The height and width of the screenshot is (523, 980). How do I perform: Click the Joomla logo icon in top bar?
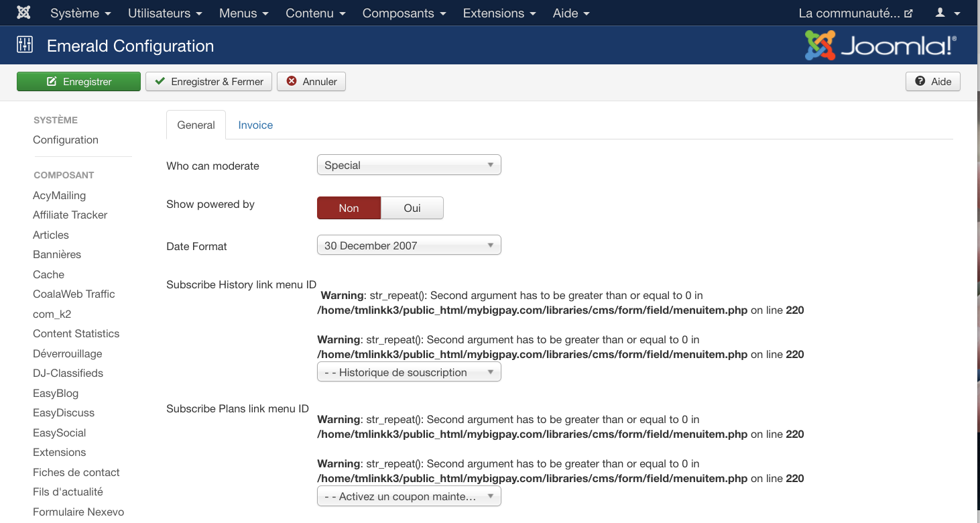tap(23, 13)
